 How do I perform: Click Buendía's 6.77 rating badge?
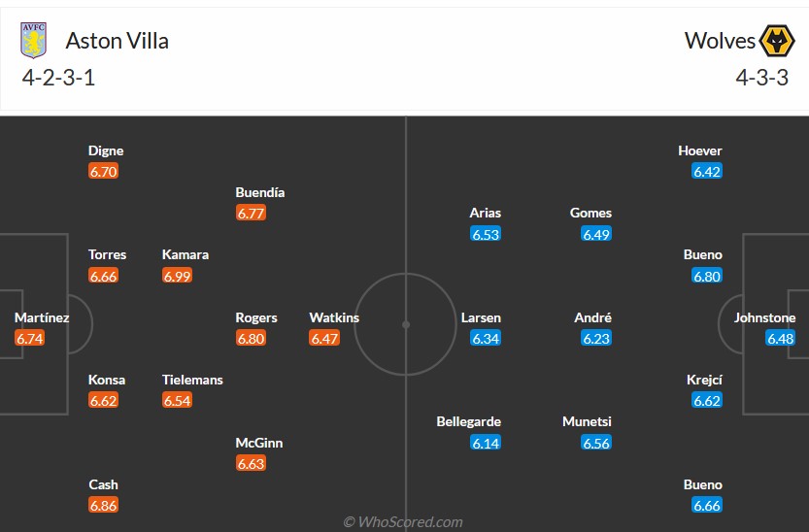[251, 214]
